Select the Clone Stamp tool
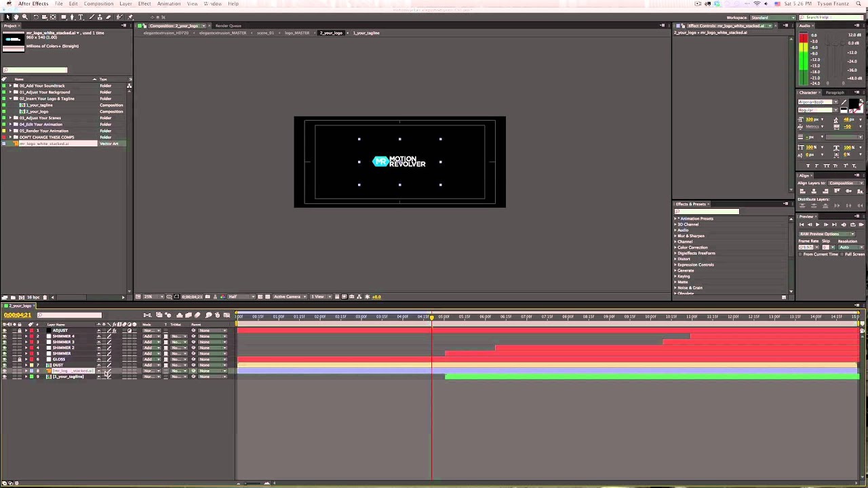 click(100, 17)
